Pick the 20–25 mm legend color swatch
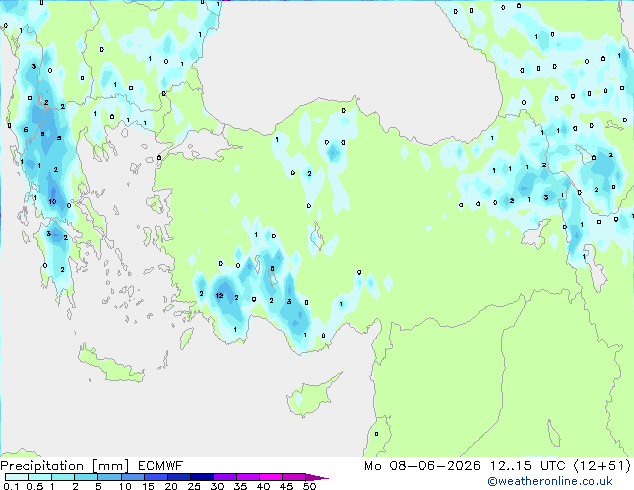This screenshot has height=490, width=634. pos(178,477)
